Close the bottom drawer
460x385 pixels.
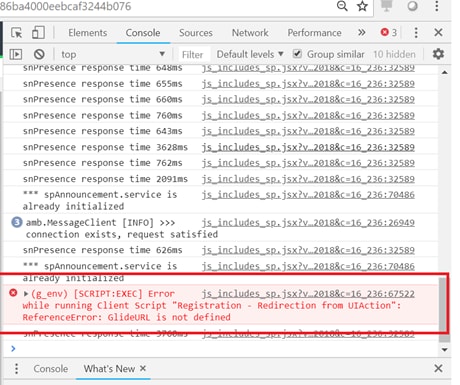[438, 368]
